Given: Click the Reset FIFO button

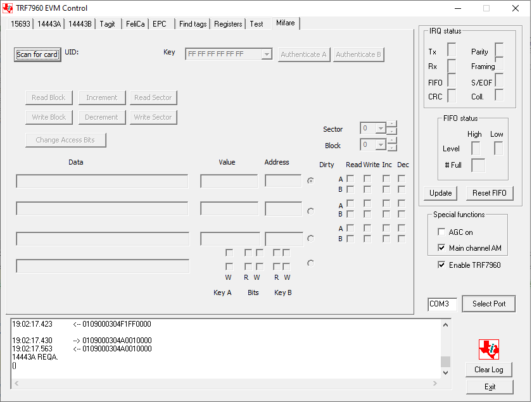Looking at the screenshot, I should click(x=489, y=193).
